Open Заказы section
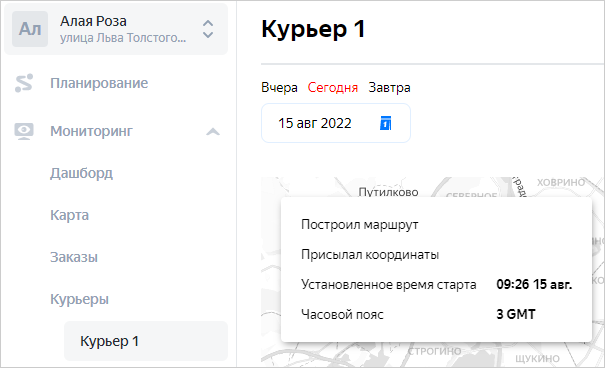Image resolution: width=605 pixels, height=368 pixels. coord(74,257)
